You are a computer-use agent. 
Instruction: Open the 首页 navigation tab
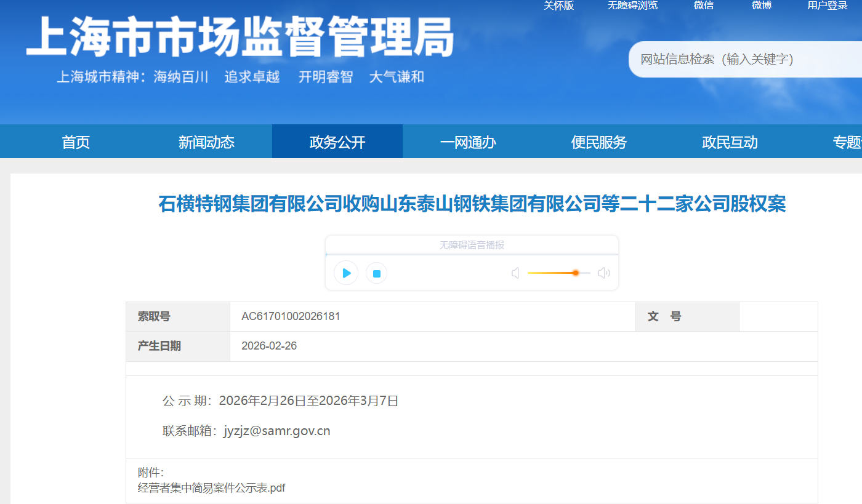pyautogui.click(x=76, y=142)
